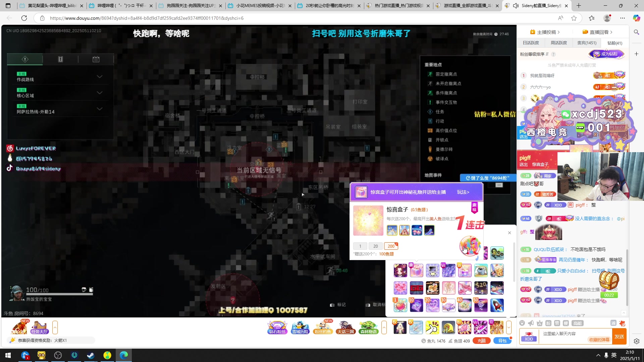
Task: Switch to 钻粉(41) tab
Action: 615,43
